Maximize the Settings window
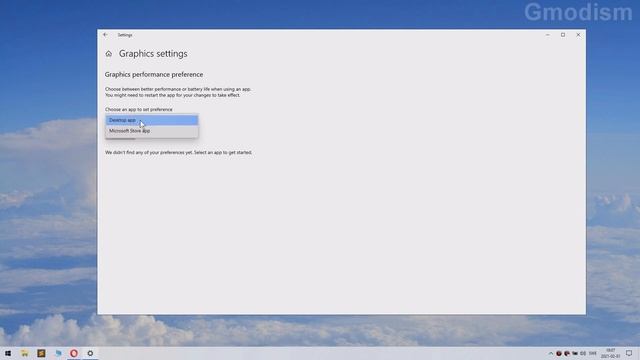The height and width of the screenshot is (360, 640). (563, 35)
